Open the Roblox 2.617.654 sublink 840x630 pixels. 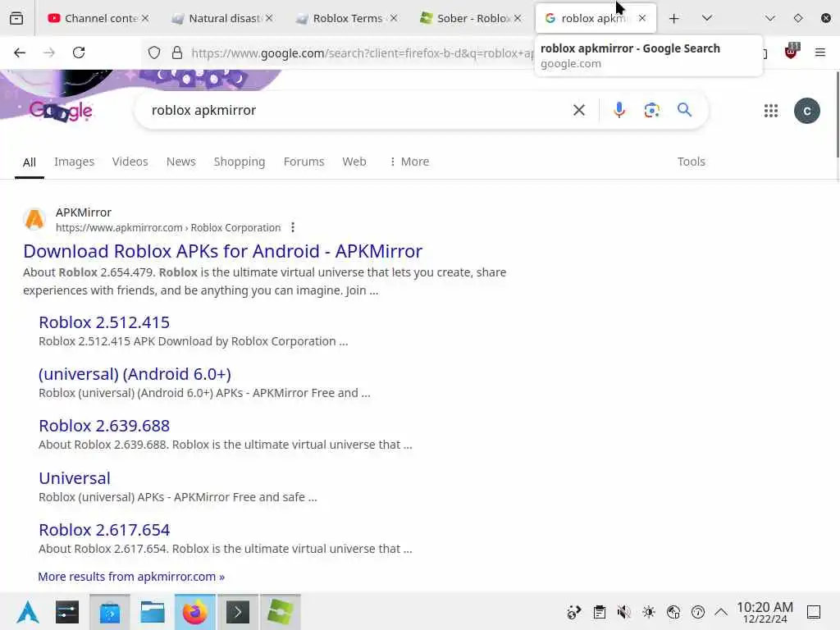click(x=104, y=530)
